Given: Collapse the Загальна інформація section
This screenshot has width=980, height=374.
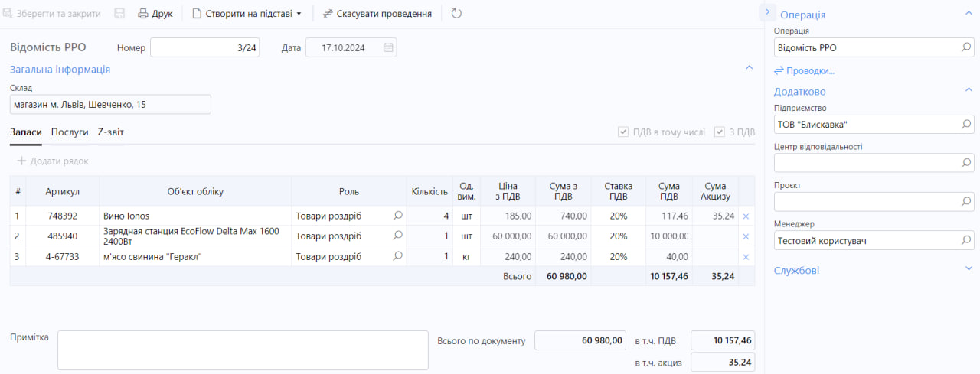Looking at the screenshot, I should [750, 69].
